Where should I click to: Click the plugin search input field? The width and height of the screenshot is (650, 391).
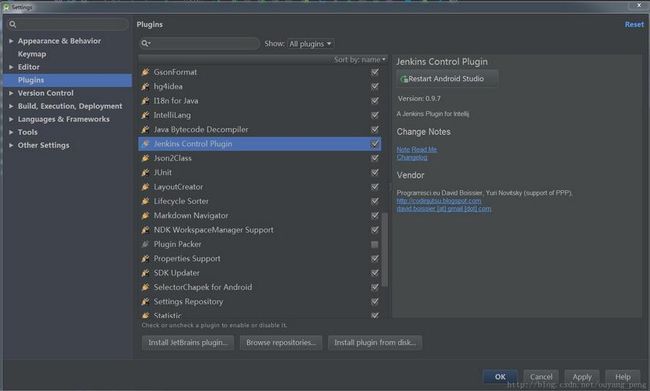[x=199, y=44]
